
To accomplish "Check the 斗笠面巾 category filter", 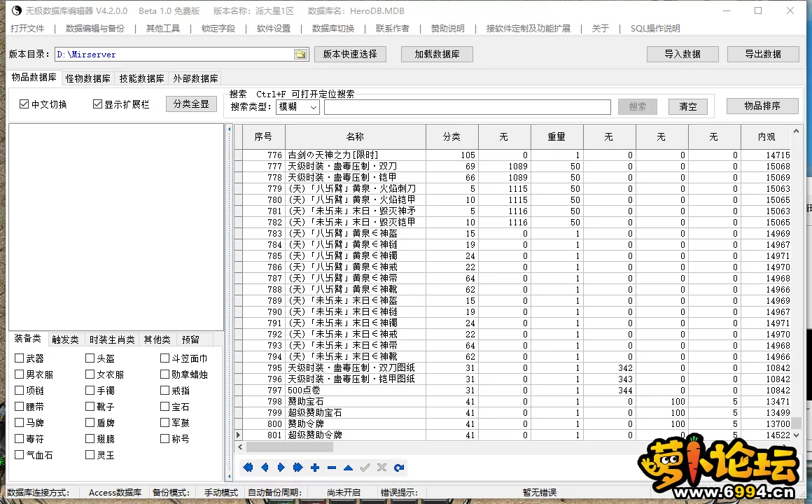I will pyautogui.click(x=164, y=358).
